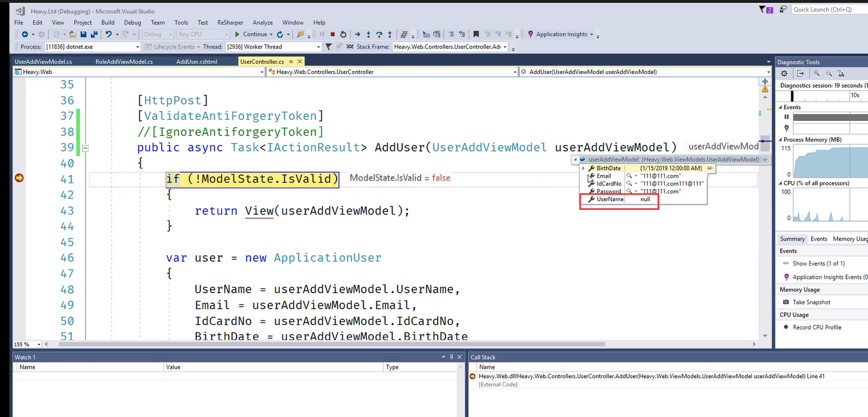
Task: Click the editor warning triangle indicator
Action: [x=765, y=89]
